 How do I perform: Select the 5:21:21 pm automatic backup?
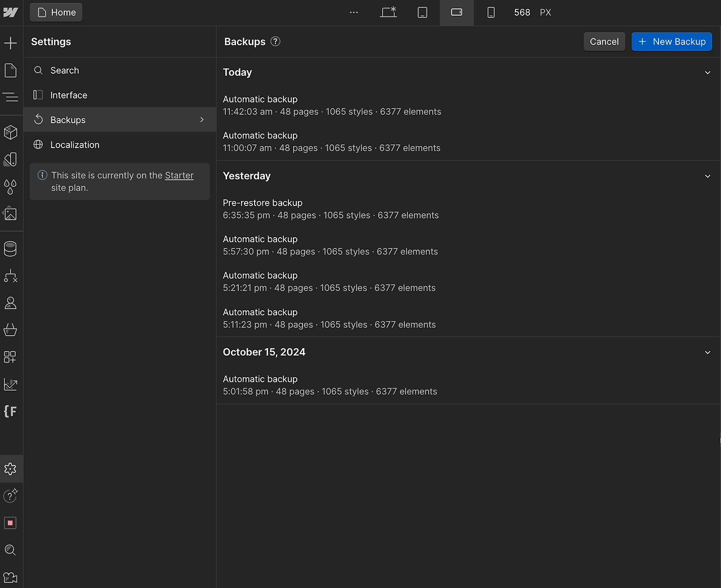(x=469, y=282)
